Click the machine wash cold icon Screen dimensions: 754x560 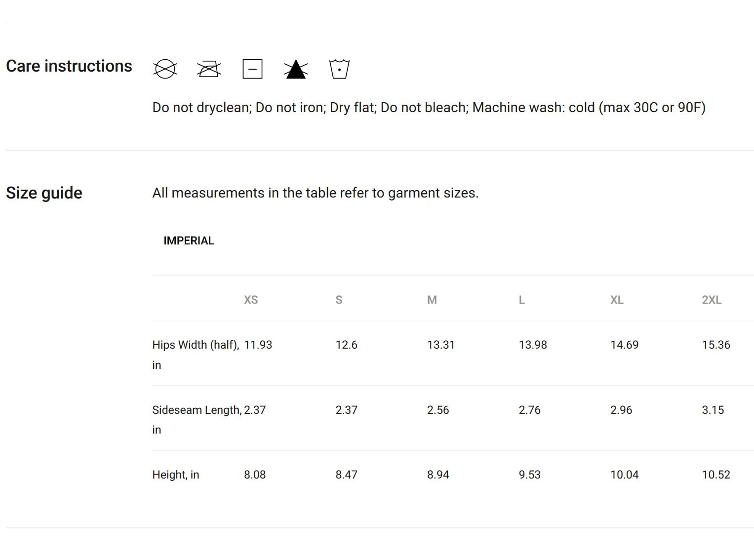(339, 69)
